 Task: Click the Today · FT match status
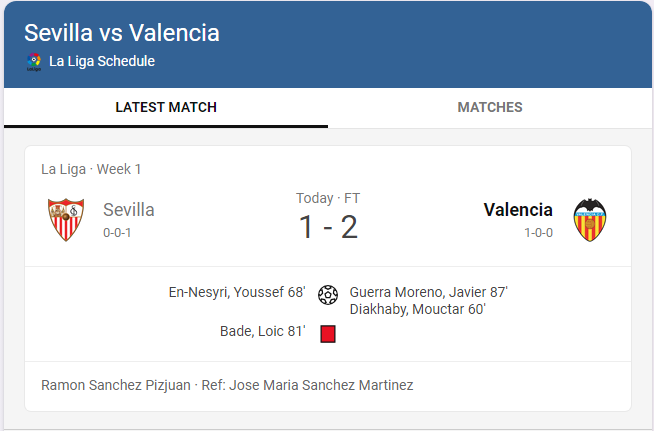pos(328,198)
